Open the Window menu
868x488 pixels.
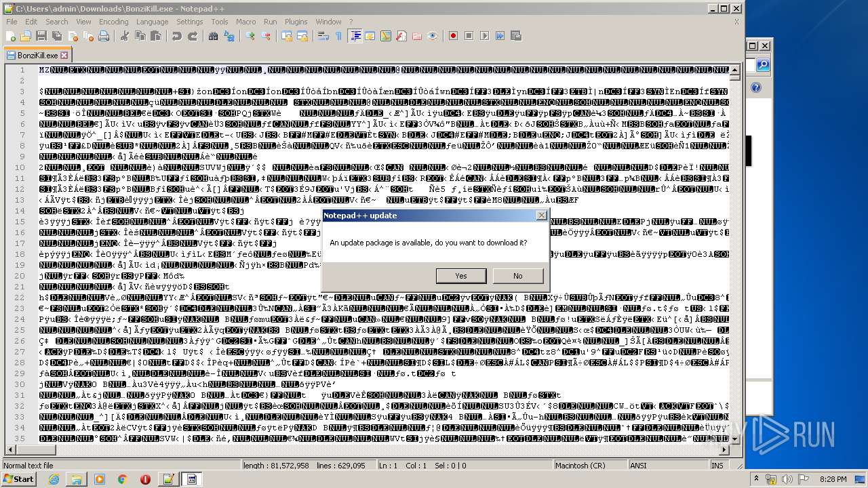[328, 22]
